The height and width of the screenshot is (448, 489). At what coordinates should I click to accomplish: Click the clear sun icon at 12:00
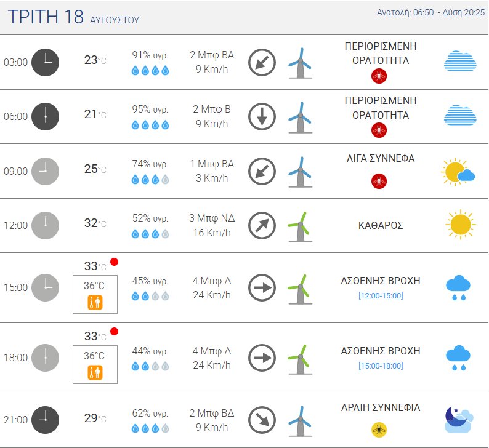click(461, 225)
